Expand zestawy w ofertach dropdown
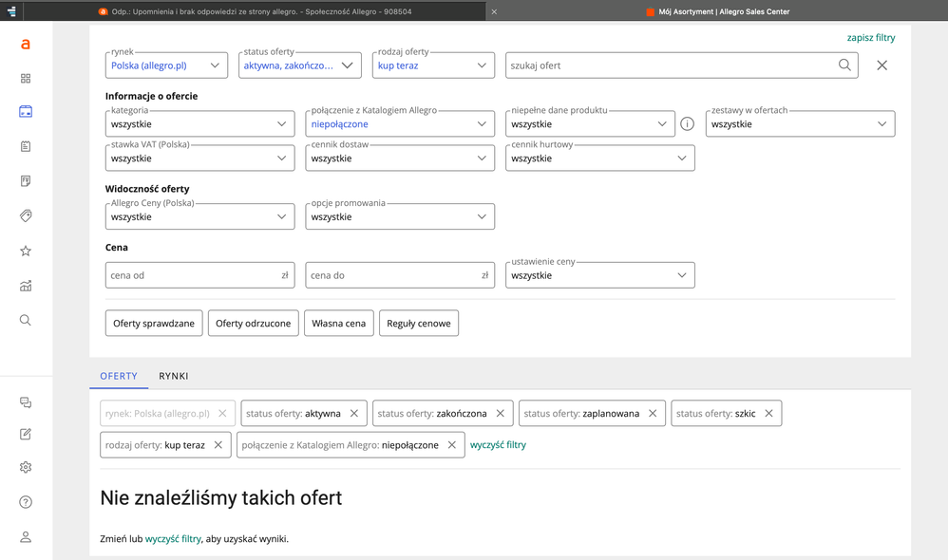 (801, 123)
